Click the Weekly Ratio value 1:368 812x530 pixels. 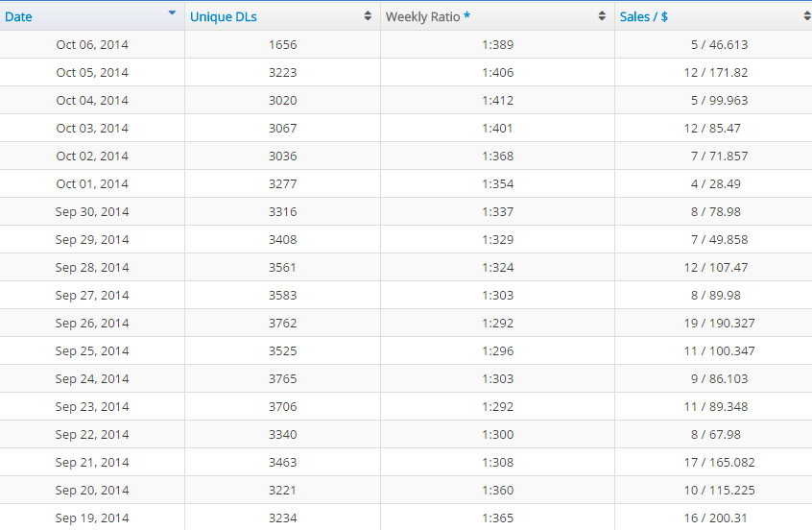point(497,156)
